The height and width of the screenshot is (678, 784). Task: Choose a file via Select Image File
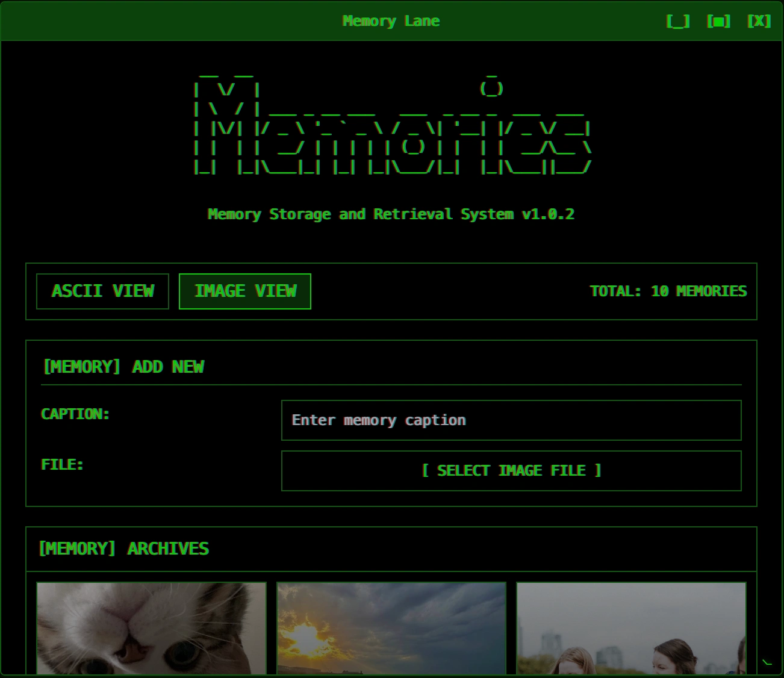[511, 471]
